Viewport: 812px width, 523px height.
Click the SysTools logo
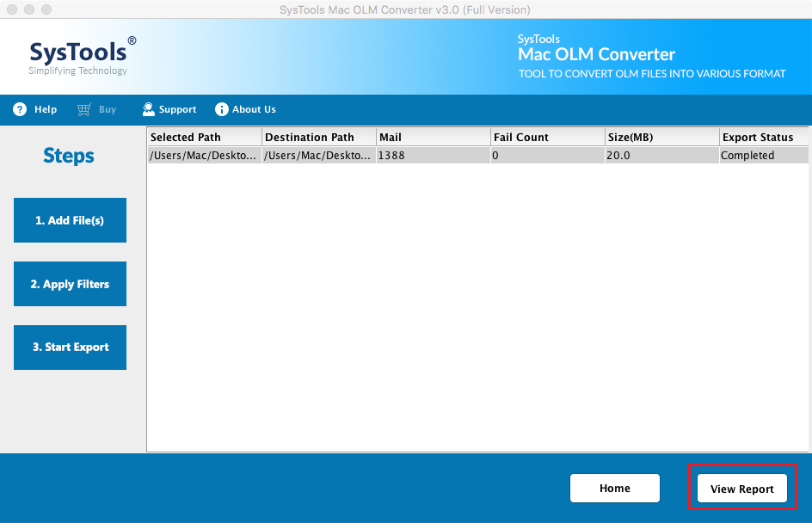(82, 56)
